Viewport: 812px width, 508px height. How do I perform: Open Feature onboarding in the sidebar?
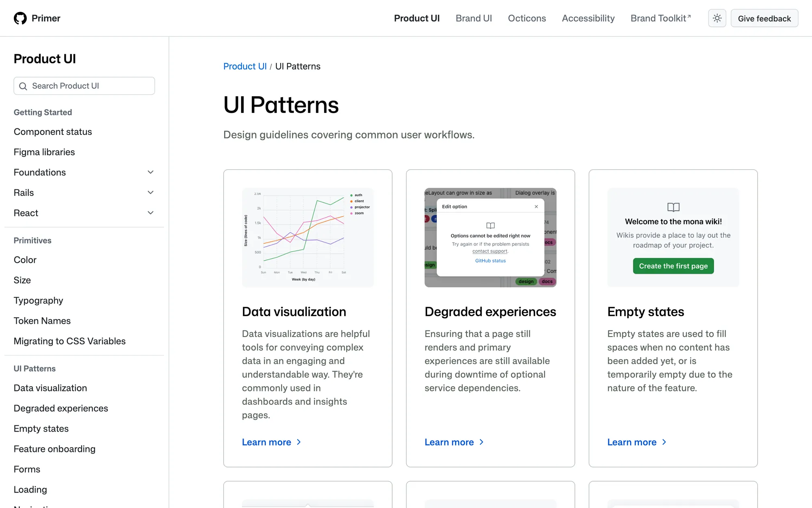(x=54, y=449)
